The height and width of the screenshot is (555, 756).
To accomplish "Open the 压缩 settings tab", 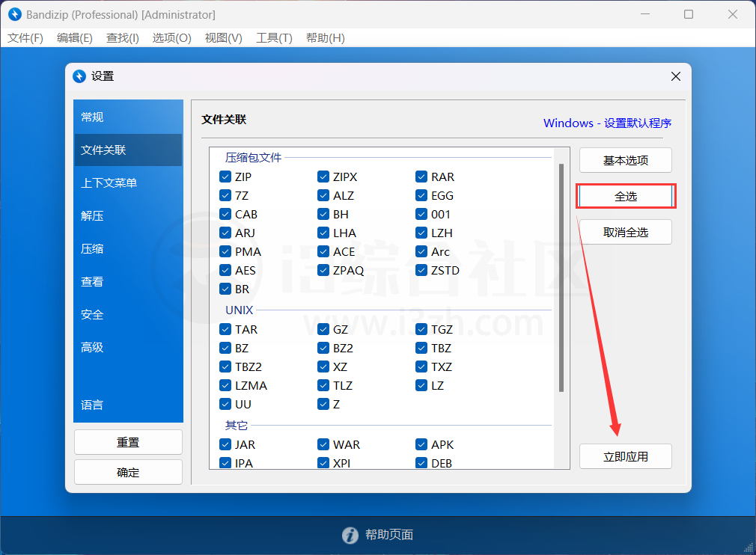I will tap(128, 248).
